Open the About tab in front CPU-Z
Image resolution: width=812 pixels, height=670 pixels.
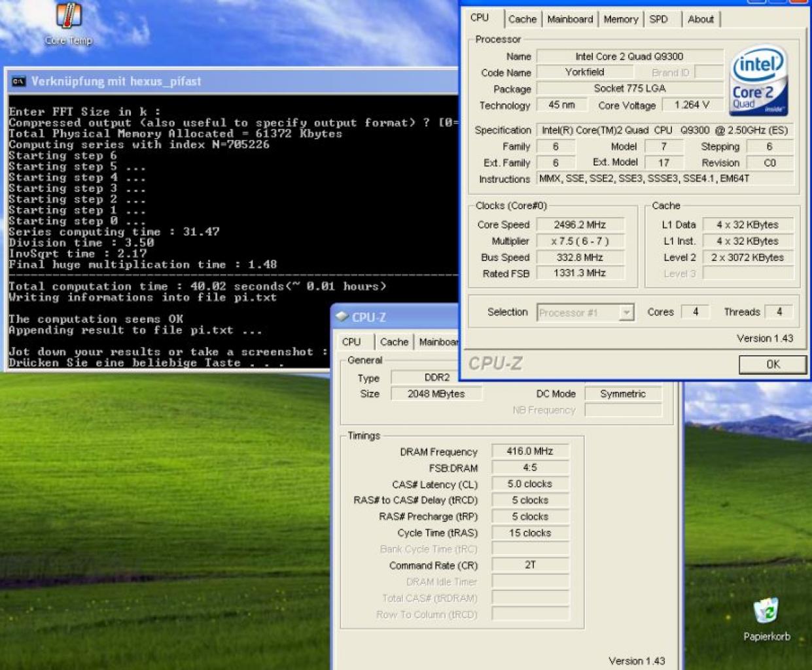tap(700, 19)
